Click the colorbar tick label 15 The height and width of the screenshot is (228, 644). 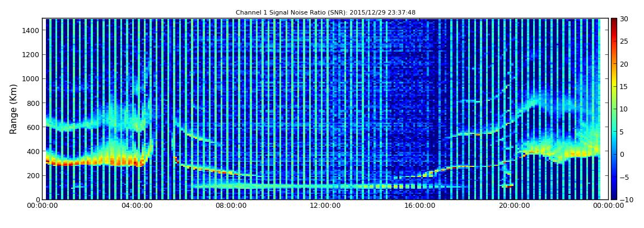click(x=625, y=87)
